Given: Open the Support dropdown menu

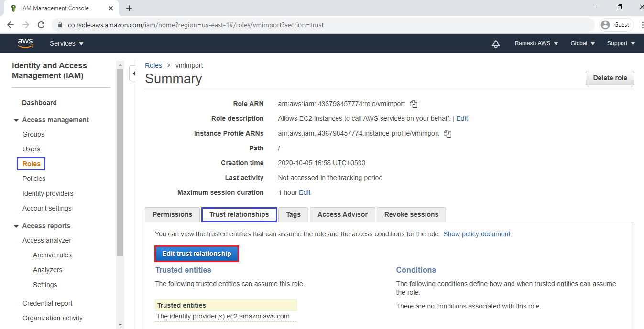Looking at the screenshot, I should click(x=621, y=43).
